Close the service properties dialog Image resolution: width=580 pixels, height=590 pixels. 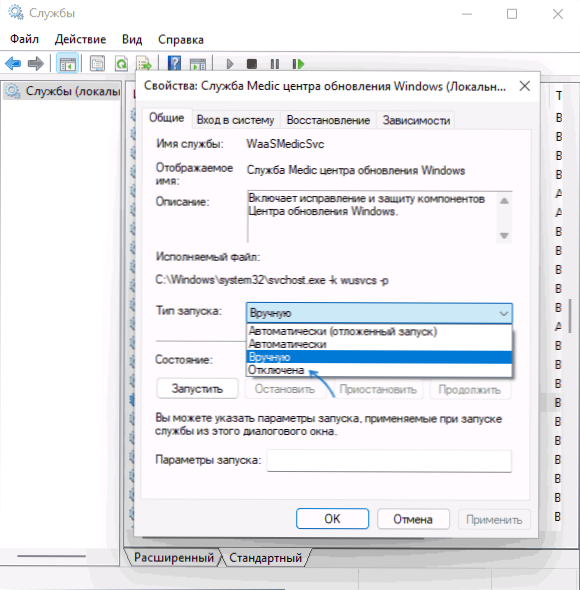click(525, 86)
